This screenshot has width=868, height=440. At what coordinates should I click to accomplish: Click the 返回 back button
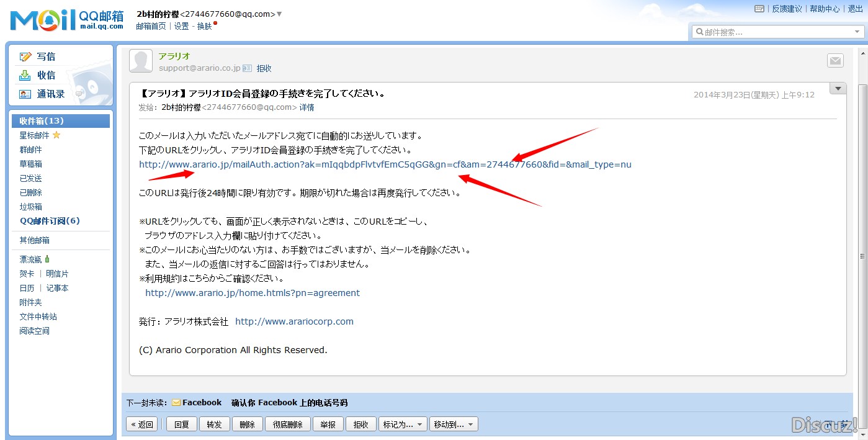click(142, 424)
